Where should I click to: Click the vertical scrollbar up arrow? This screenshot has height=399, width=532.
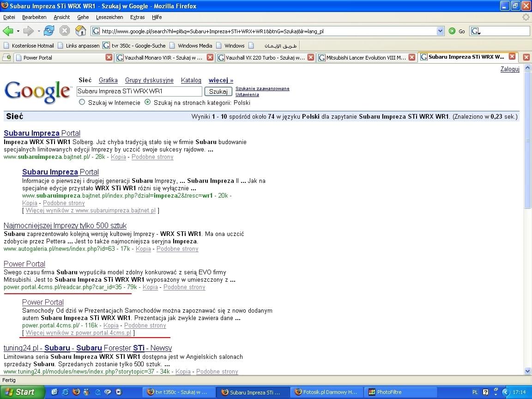(527, 67)
